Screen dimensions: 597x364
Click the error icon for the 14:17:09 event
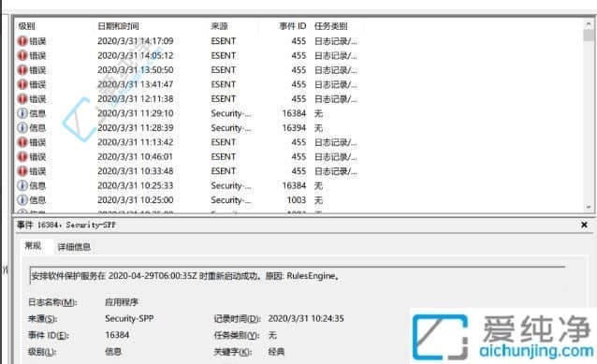(x=22, y=41)
